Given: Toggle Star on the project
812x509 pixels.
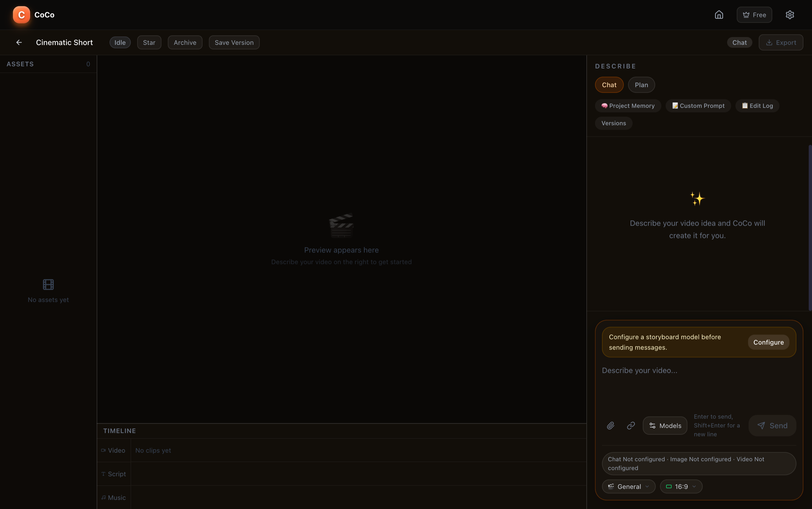Looking at the screenshot, I should pos(149,42).
